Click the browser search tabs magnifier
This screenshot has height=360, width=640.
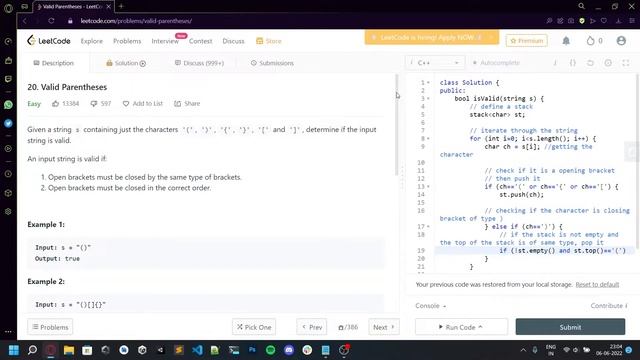click(x=581, y=6)
